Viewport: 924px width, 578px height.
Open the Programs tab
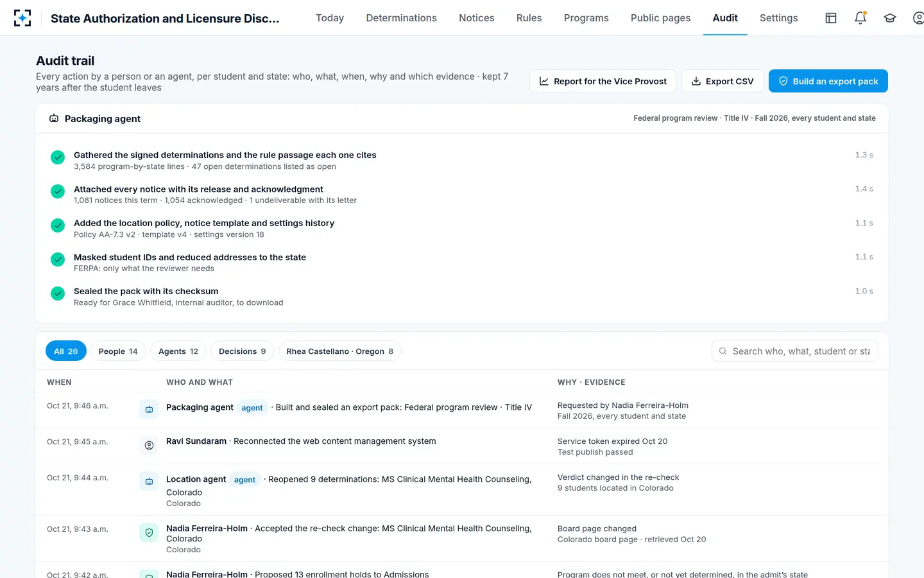[586, 18]
